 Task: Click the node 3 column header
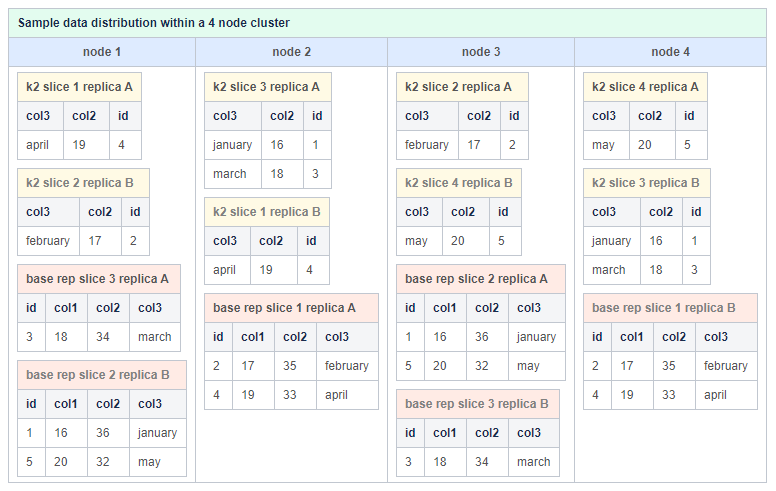pos(481,52)
